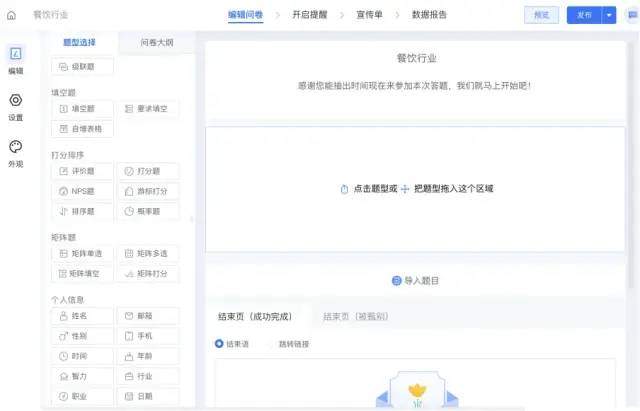Screen dimensions: 640x411
Task: Add an NPS题 question type
Action: tap(82, 191)
